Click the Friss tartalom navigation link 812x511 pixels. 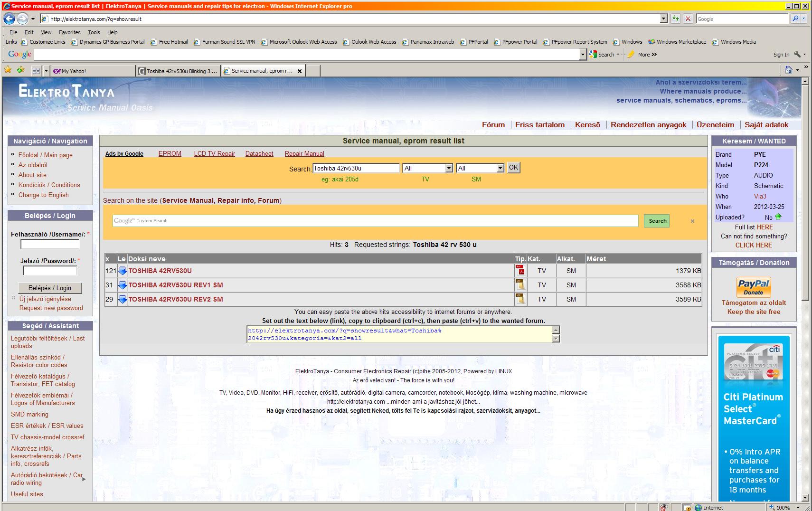540,125
